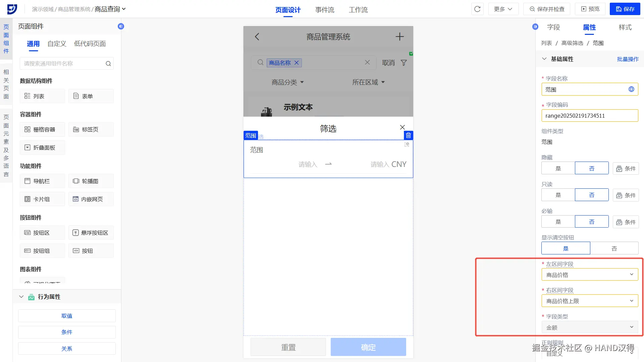Click search icon in component search box
Screen dimensions: 644x362
108,64
